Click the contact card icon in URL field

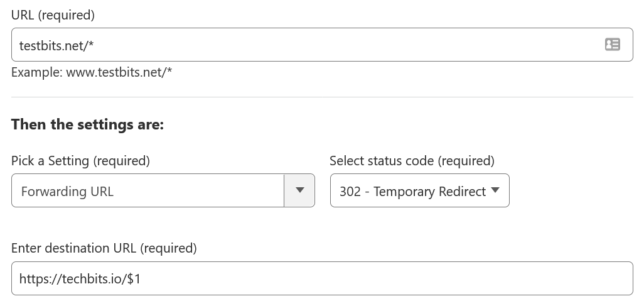tap(613, 45)
